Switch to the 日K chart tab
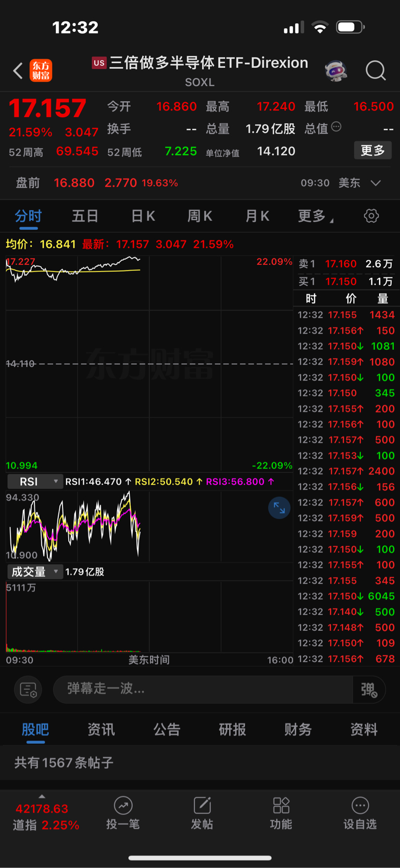The height and width of the screenshot is (868, 400). tap(143, 216)
